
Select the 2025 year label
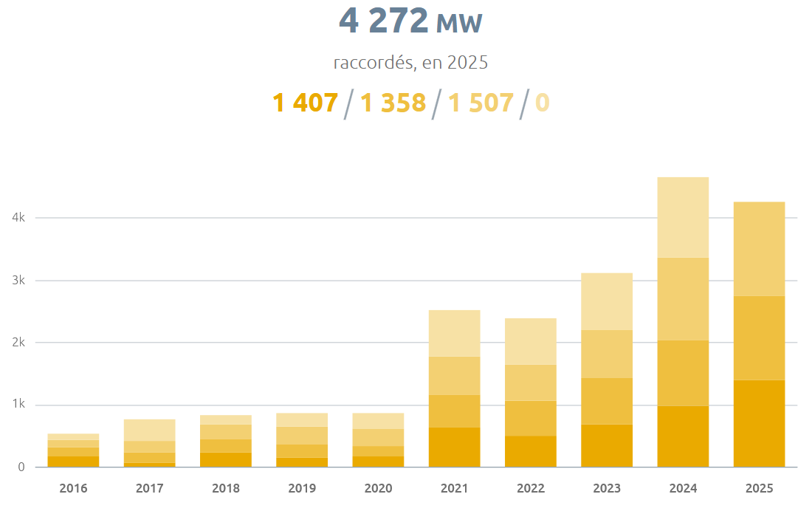759,488
